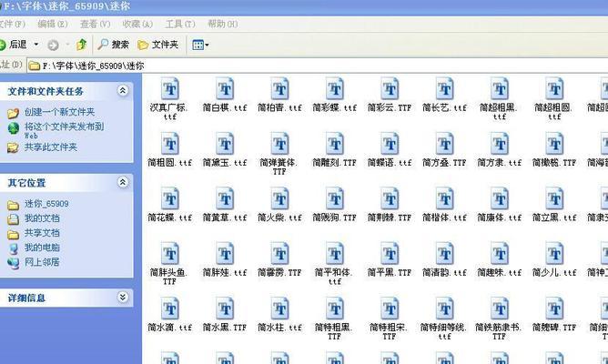This screenshot has width=608, height=364.
Task: Select the 简超粗黑.ttf font file icon
Action: (x=500, y=89)
